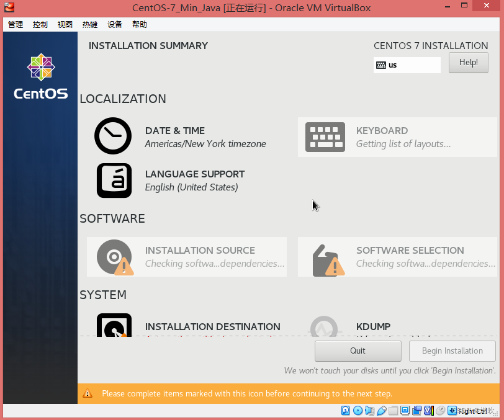
Task: Click the KDUMP heading text
Action: pos(373,327)
